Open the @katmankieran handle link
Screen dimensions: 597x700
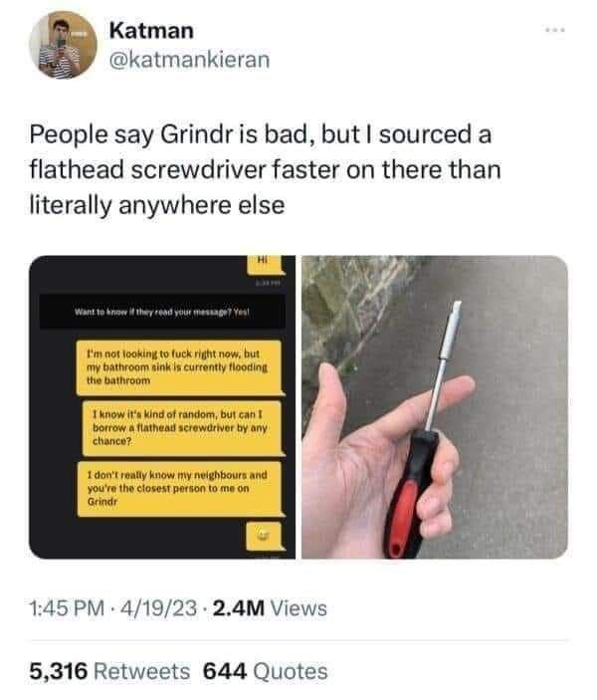point(190,60)
